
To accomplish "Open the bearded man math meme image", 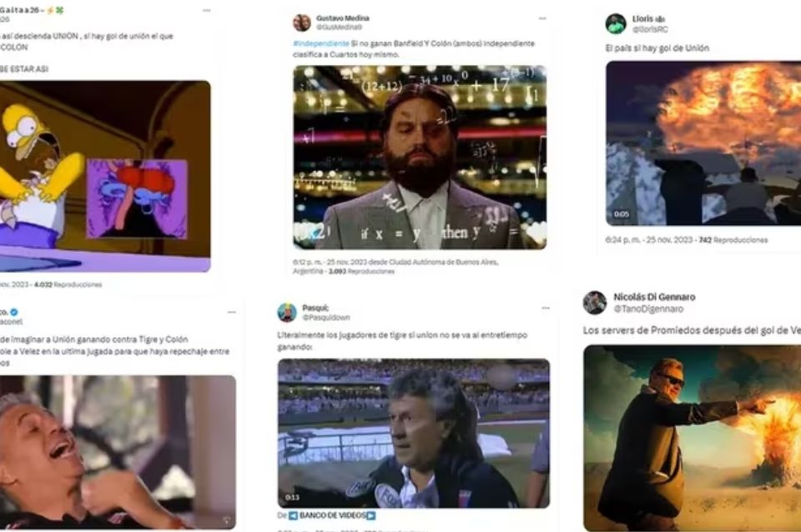I will click(420, 158).
